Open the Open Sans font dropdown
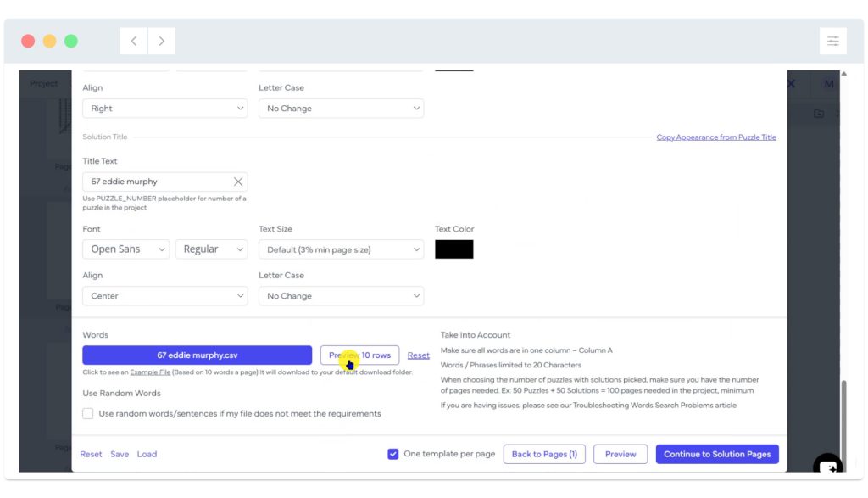Screen dimensions: 868x498 125,249
